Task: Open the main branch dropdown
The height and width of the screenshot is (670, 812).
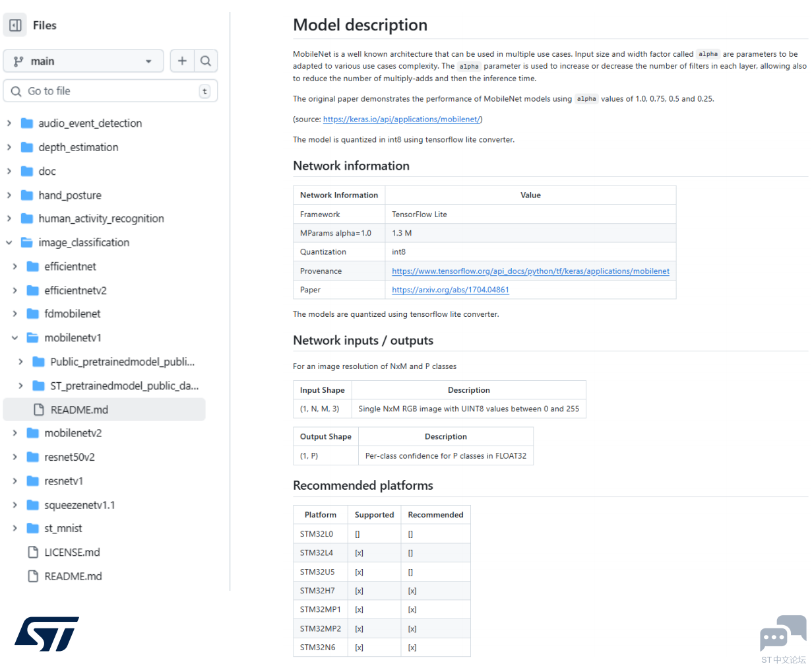Action: click(83, 61)
